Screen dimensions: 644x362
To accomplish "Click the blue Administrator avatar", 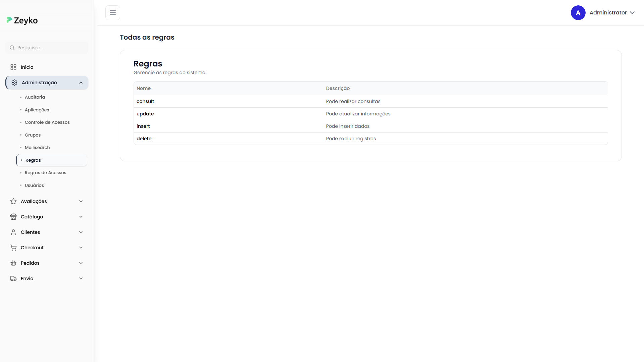I will pyautogui.click(x=578, y=13).
